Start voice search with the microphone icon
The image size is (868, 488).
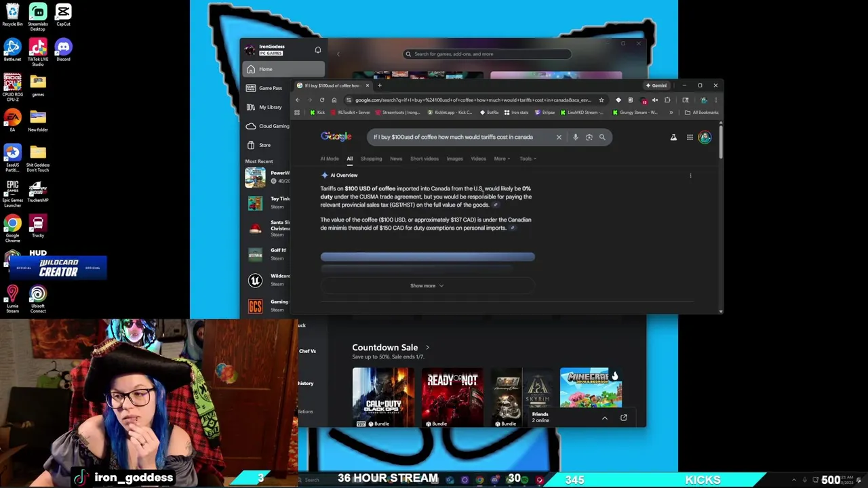[576, 137]
